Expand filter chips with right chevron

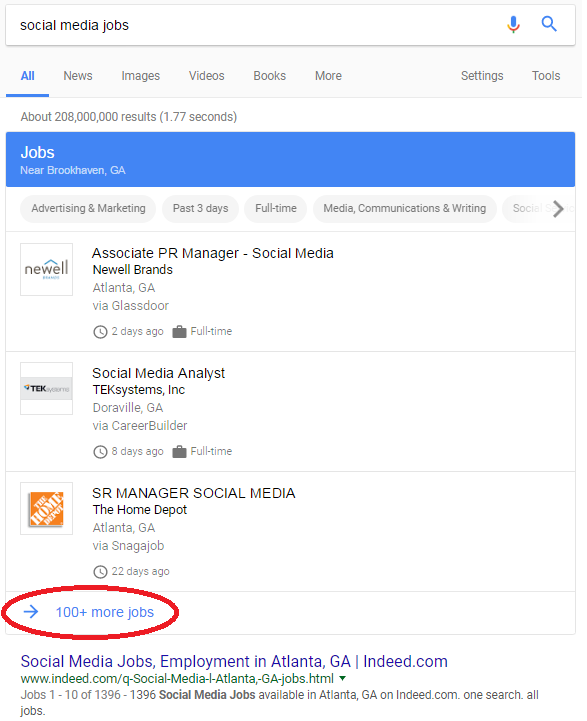point(558,209)
